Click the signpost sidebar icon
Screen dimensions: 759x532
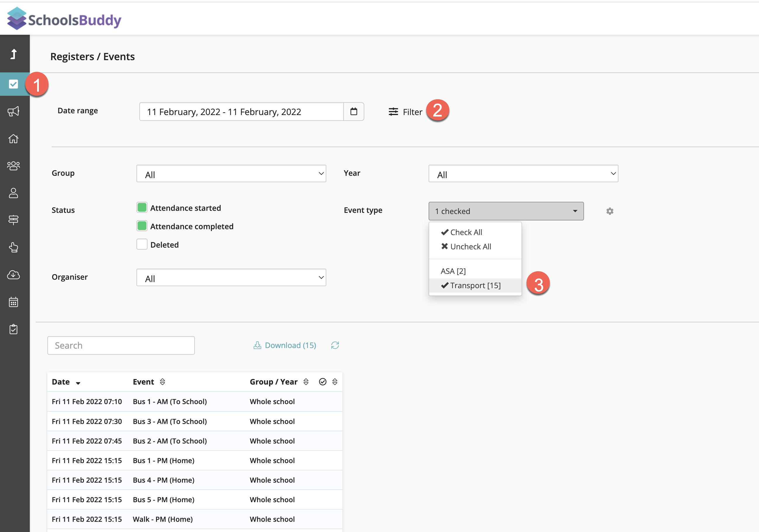click(13, 220)
